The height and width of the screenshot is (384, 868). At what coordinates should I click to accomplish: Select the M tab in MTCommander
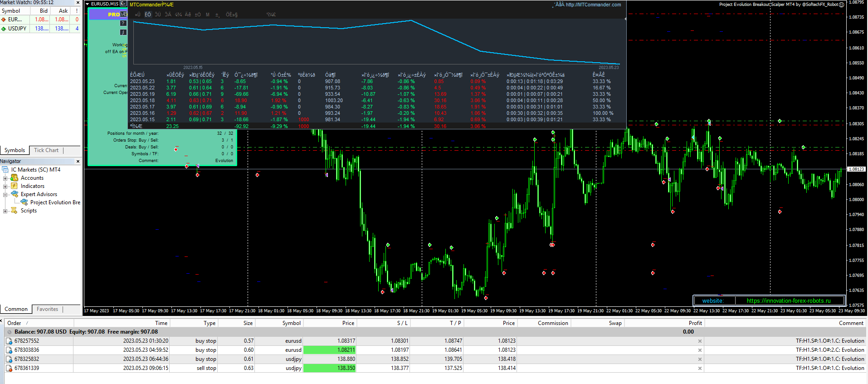pos(208,15)
